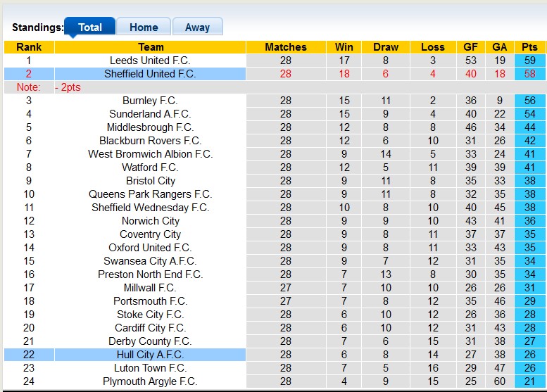Select the Away standings tab
The image size is (547, 392).
pyautogui.click(x=197, y=27)
